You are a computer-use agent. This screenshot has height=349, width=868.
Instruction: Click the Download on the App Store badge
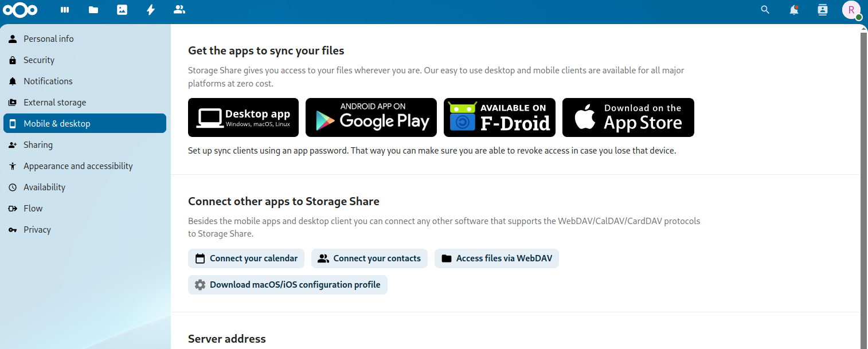(628, 117)
